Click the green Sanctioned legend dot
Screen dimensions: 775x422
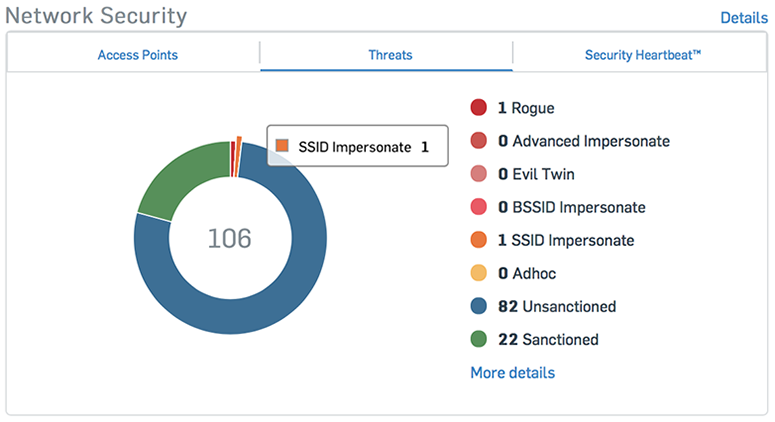(x=478, y=339)
